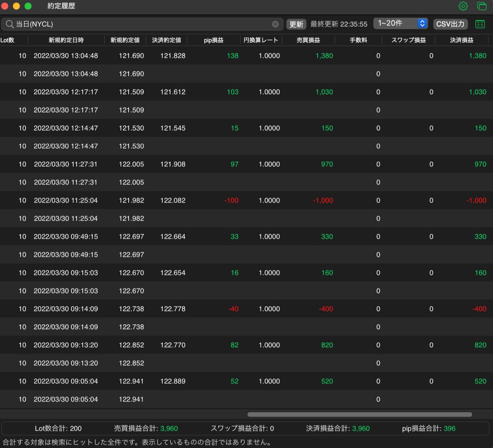Click the スワップ損益合計: 0 summary
The height and width of the screenshot is (448, 493).
click(x=242, y=428)
